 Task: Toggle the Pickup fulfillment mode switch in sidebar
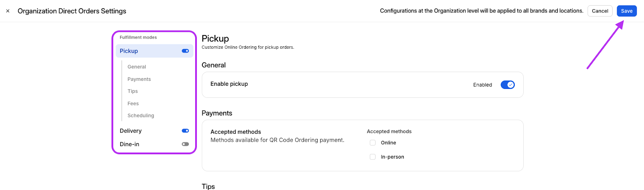point(185,51)
